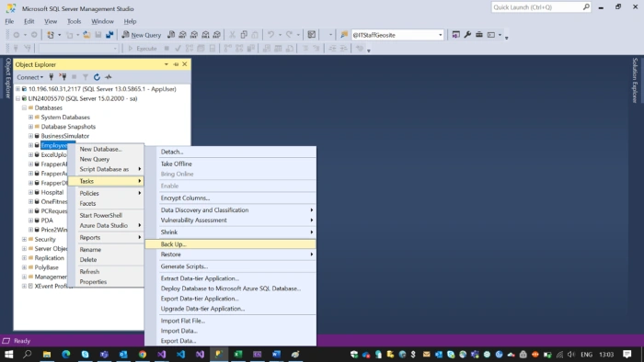Open Outlook from the taskbar
Viewport: 644px width, 362px height.
[123, 355]
